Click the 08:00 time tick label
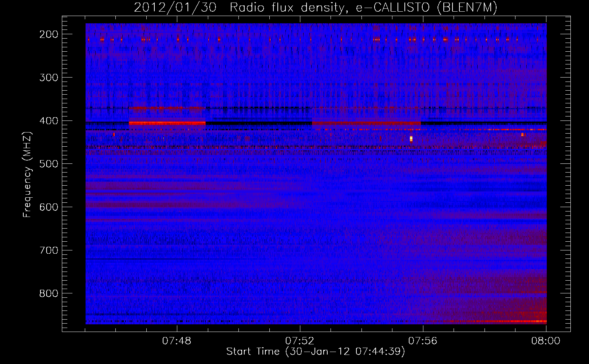The image size is (589, 364). point(546,341)
